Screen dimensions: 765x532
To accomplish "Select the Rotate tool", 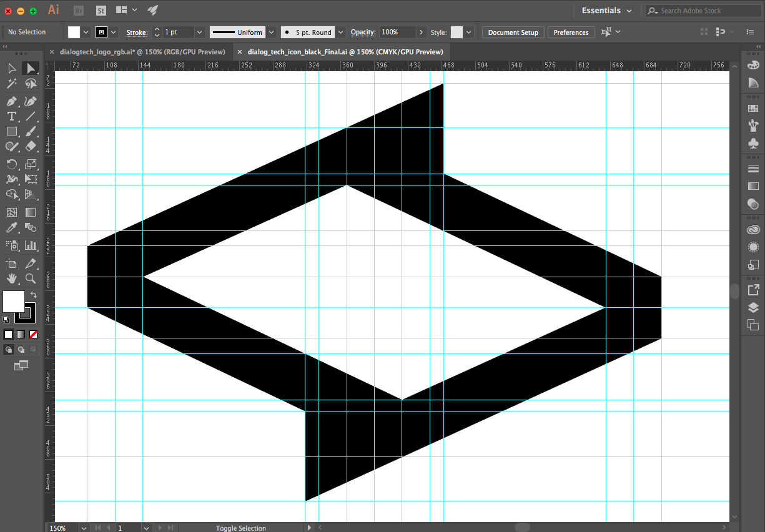I will pyautogui.click(x=11, y=164).
